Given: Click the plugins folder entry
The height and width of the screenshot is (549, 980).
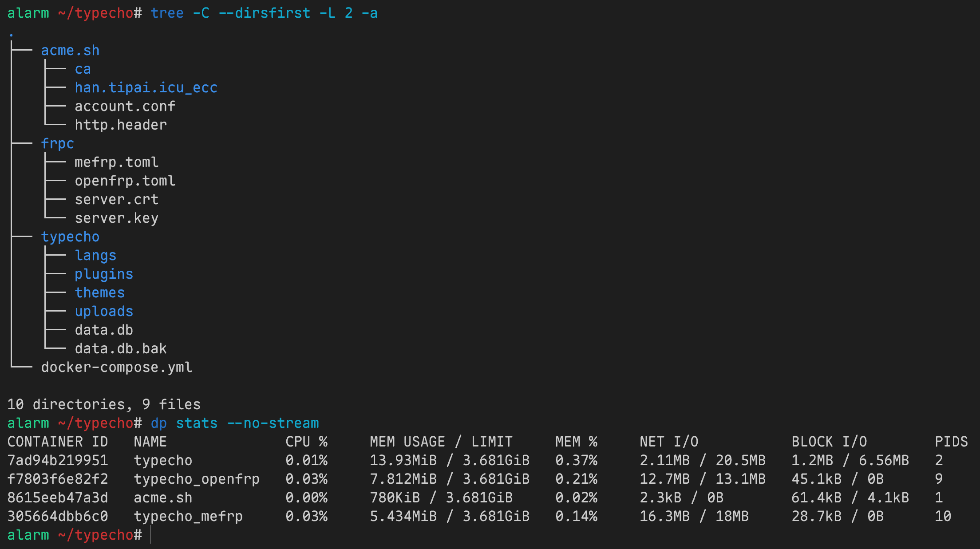Looking at the screenshot, I should (x=104, y=274).
